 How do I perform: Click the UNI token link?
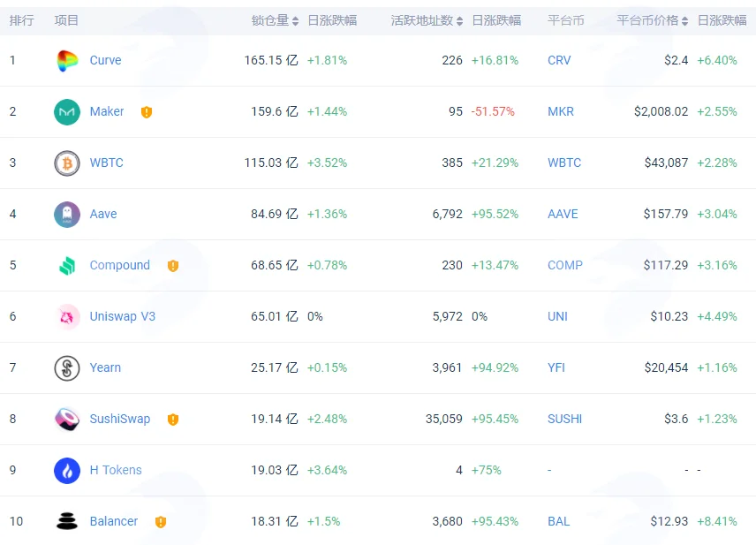[x=557, y=316]
